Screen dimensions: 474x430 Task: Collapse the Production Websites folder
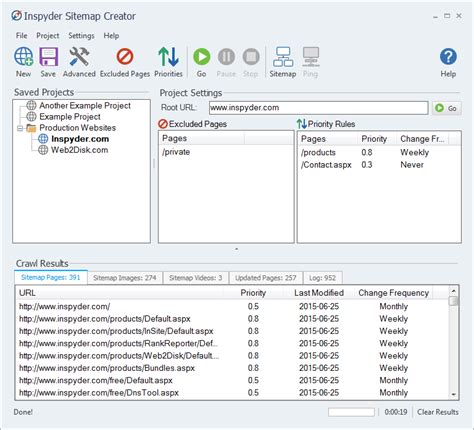pos(20,128)
